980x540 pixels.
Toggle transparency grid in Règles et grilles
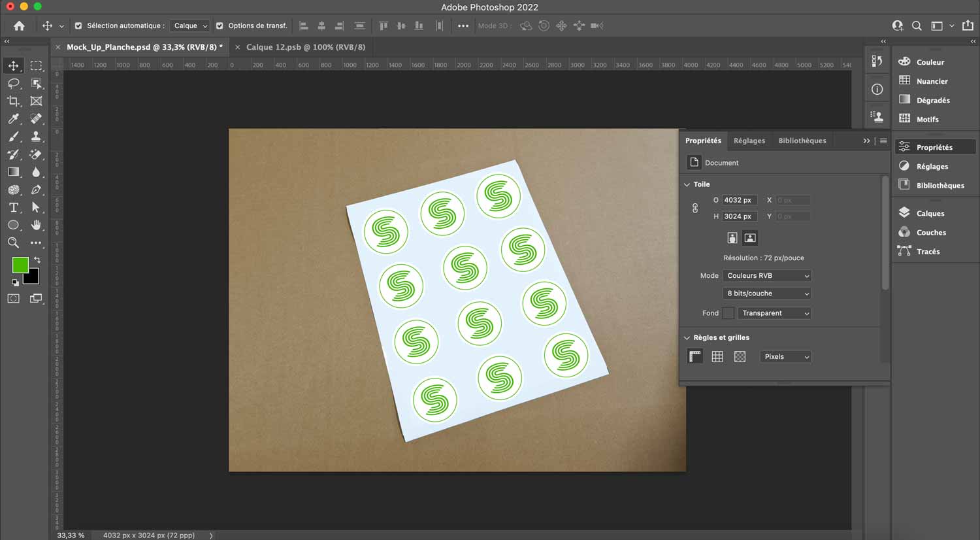point(740,356)
